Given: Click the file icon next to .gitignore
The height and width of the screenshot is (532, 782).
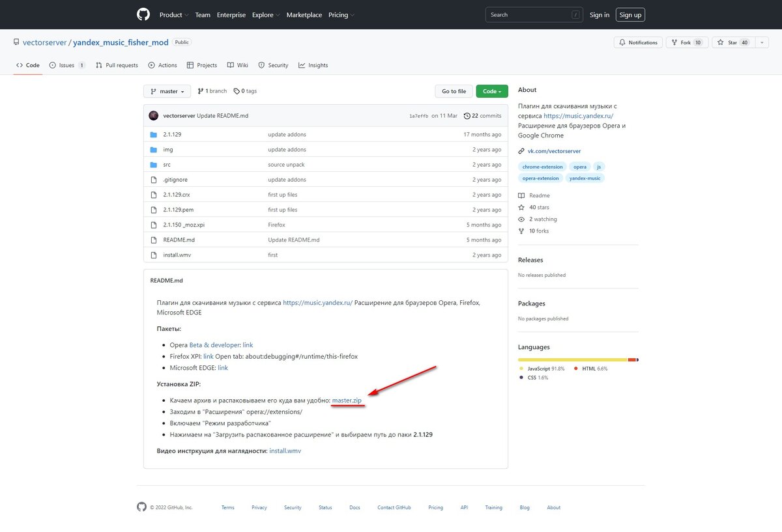Looking at the screenshot, I should tap(154, 180).
